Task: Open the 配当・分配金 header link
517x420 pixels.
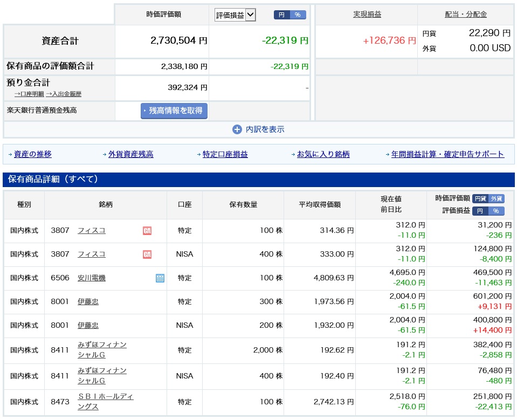Action: pyautogui.click(x=466, y=15)
